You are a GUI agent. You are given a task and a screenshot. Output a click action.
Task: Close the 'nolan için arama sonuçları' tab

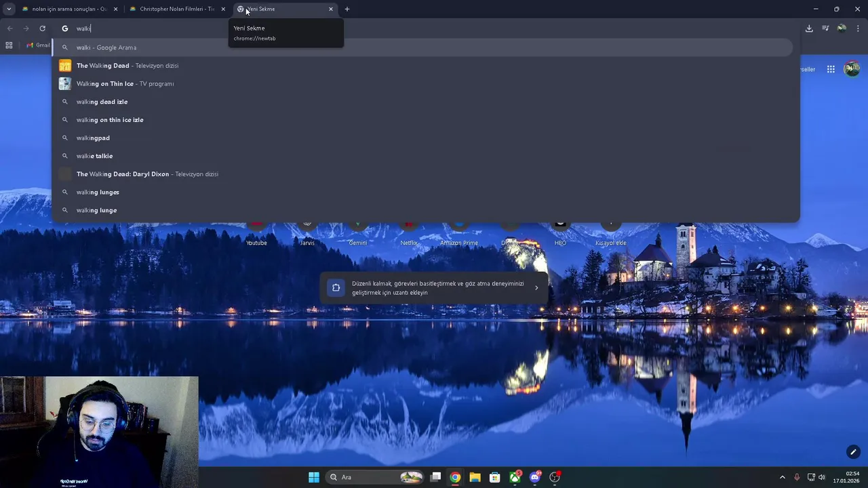tap(115, 9)
